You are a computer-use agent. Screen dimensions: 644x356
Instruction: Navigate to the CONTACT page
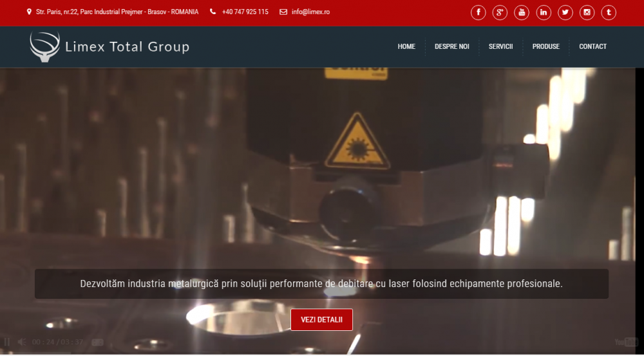tap(592, 46)
